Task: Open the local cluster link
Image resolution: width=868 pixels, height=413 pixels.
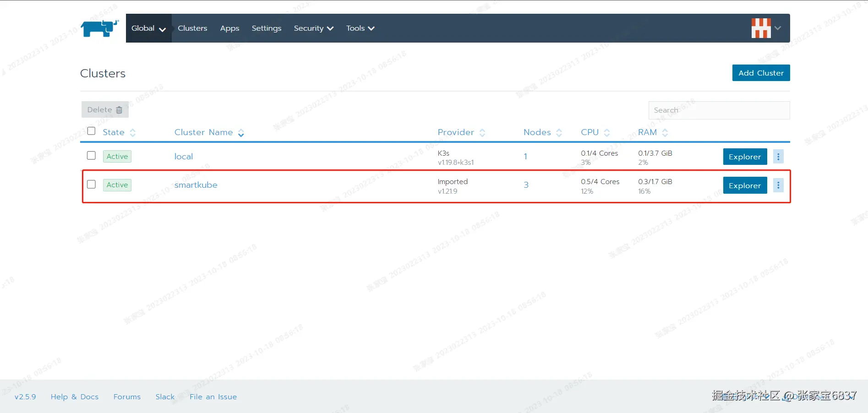Action: (x=184, y=157)
